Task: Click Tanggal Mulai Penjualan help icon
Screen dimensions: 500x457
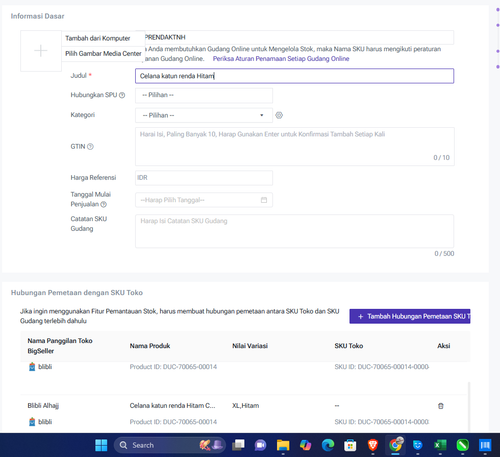Action: tap(104, 204)
